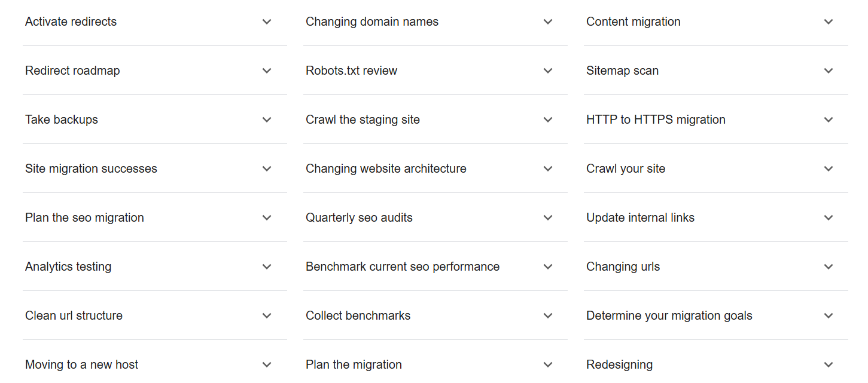868x383 pixels.
Task: Click the Sitemap scan chevron icon
Action: (828, 71)
